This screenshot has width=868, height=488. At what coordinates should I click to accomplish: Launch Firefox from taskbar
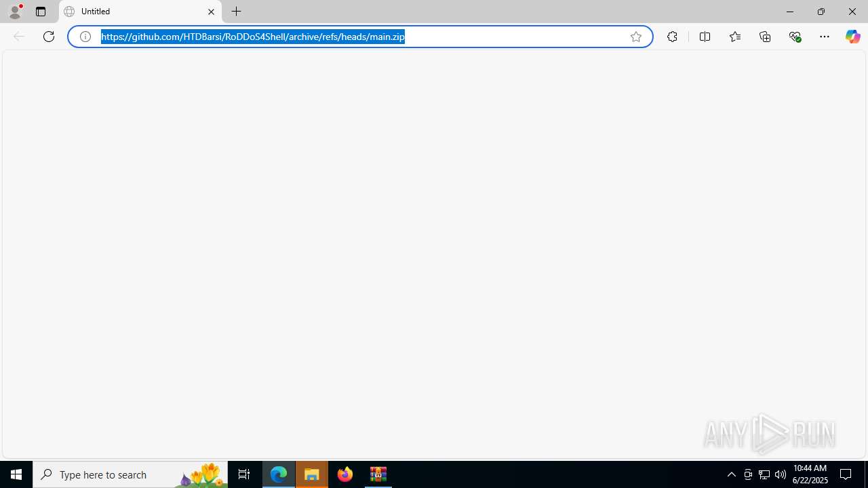tap(345, 474)
